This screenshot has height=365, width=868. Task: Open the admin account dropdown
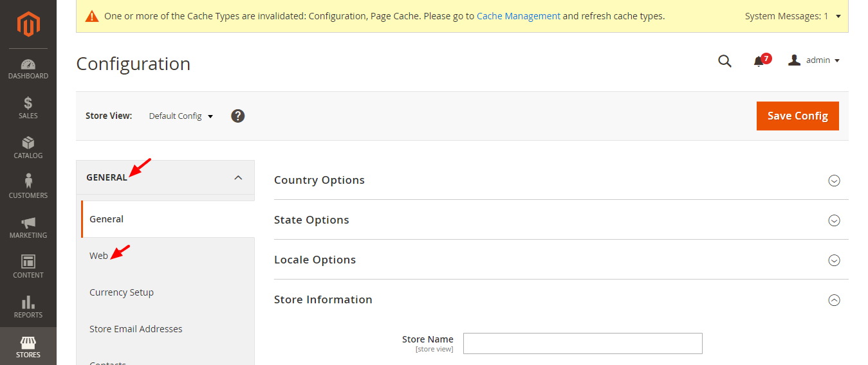click(815, 60)
